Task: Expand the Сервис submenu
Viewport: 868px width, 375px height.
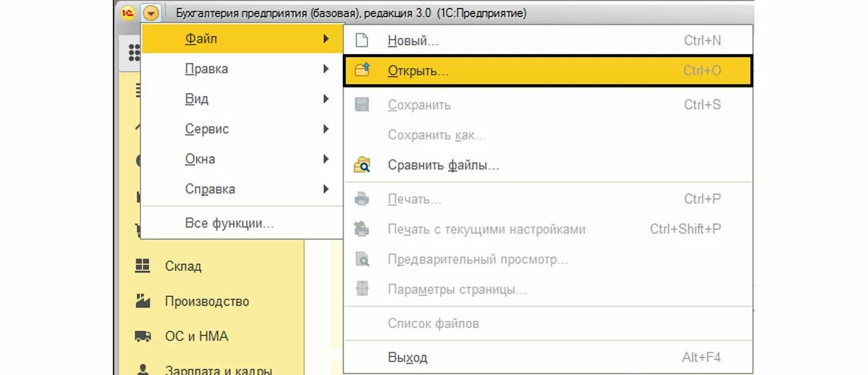Action: [207, 129]
